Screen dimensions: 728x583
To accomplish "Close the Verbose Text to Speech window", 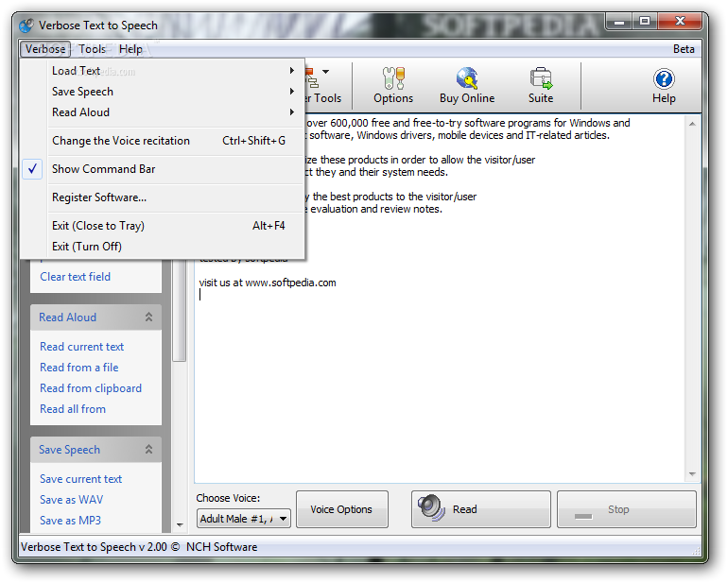I will tap(680, 22).
